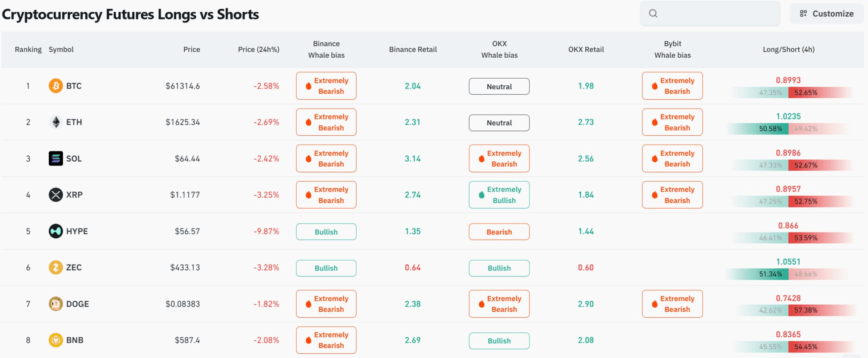
Task: Sort by Binance Retail column header
Action: [x=413, y=49]
